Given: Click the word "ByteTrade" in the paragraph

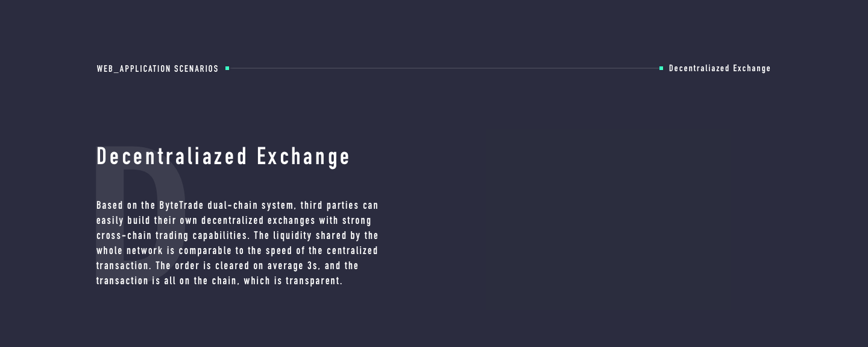Looking at the screenshot, I should (x=181, y=205).
